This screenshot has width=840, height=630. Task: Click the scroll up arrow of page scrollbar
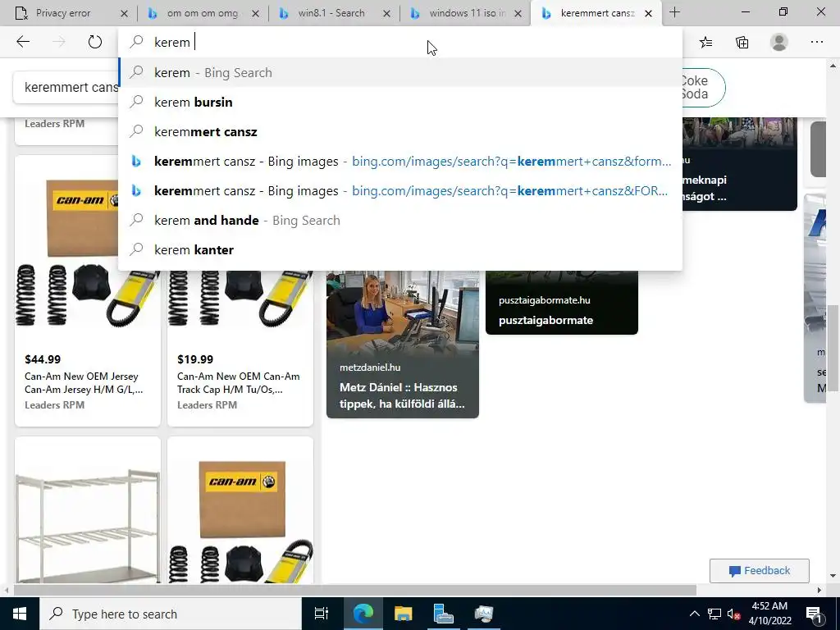833,66
